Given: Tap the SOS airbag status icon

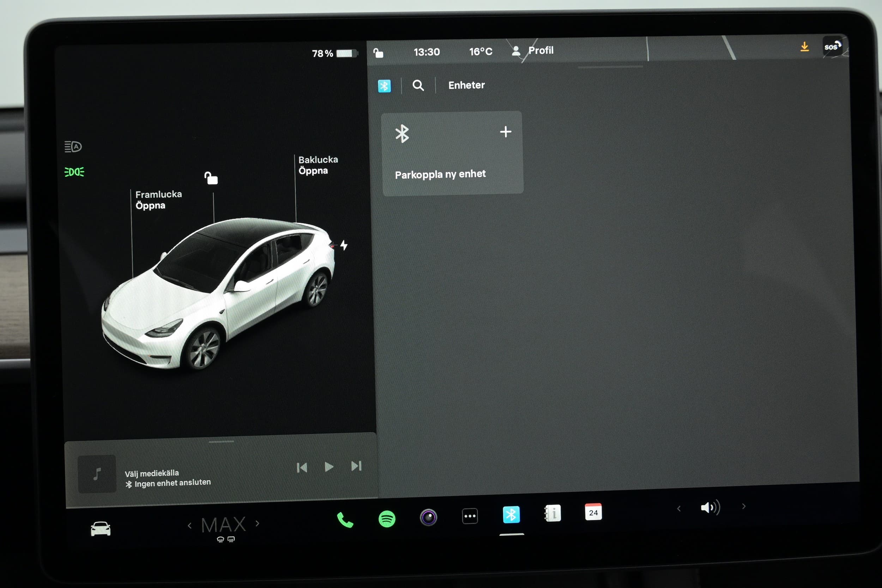Looking at the screenshot, I should 833,47.
